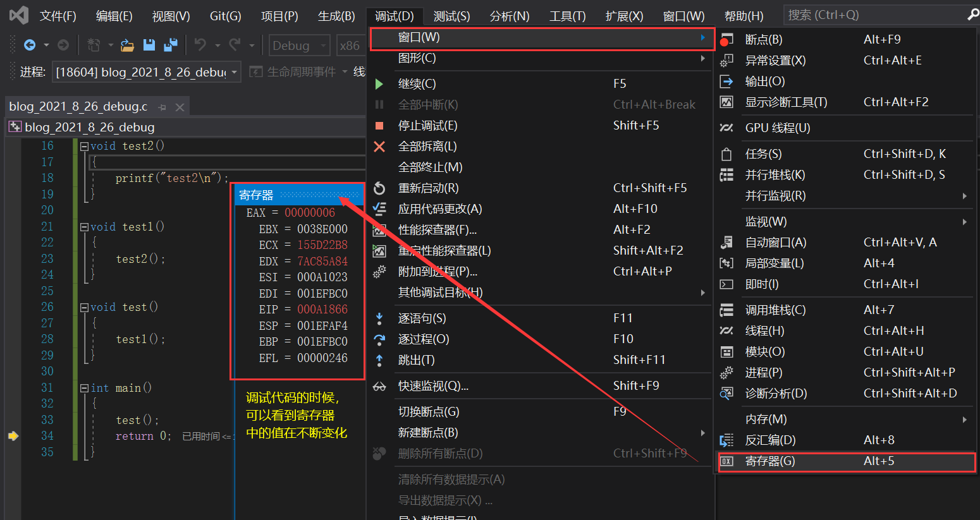Image resolution: width=980 pixels, height=520 pixels.
Task: Open the 编辑(E) menu
Action: (114, 16)
